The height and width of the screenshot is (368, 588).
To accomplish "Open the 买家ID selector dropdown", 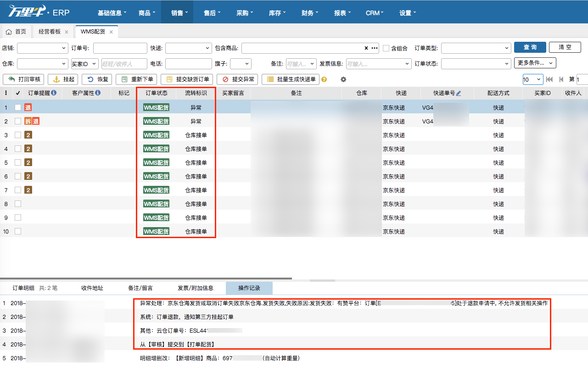I will (85, 64).
